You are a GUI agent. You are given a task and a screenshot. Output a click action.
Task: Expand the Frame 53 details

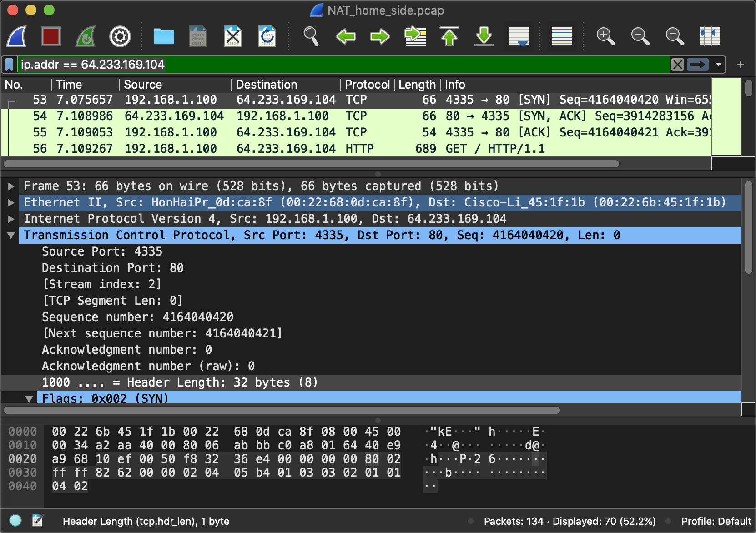click(x=11, y=186)
